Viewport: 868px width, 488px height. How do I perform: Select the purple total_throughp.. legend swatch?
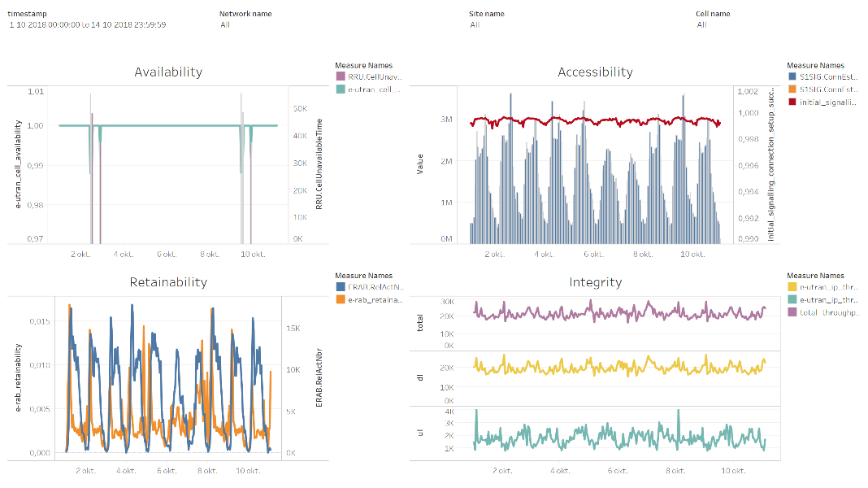[792, 312]
